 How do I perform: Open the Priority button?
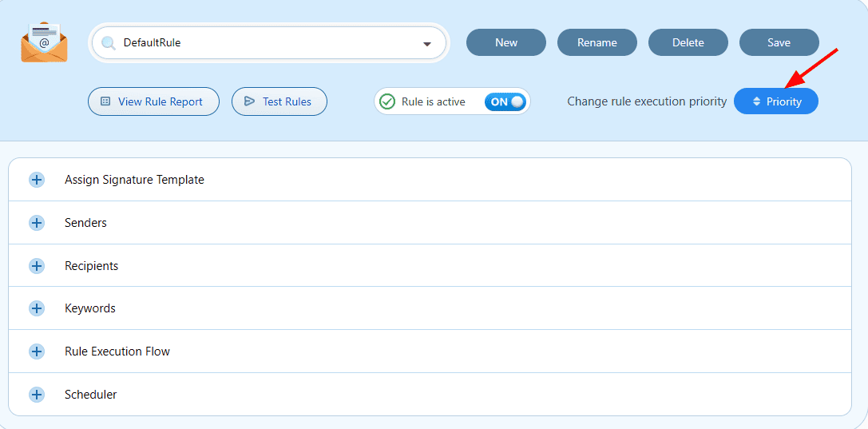point(775,101)
